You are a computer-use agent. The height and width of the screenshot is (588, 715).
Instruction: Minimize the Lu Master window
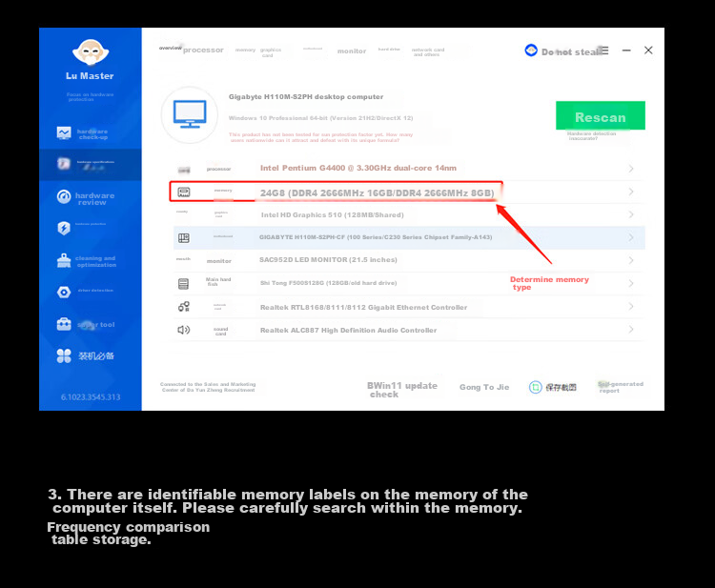coord(626,51)
